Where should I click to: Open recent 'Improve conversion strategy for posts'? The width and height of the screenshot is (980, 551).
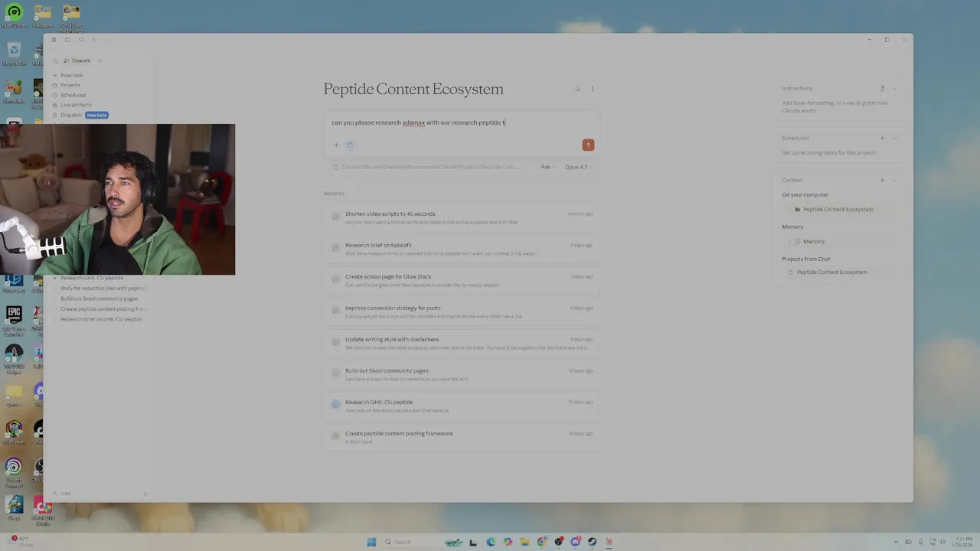point(462,311)
